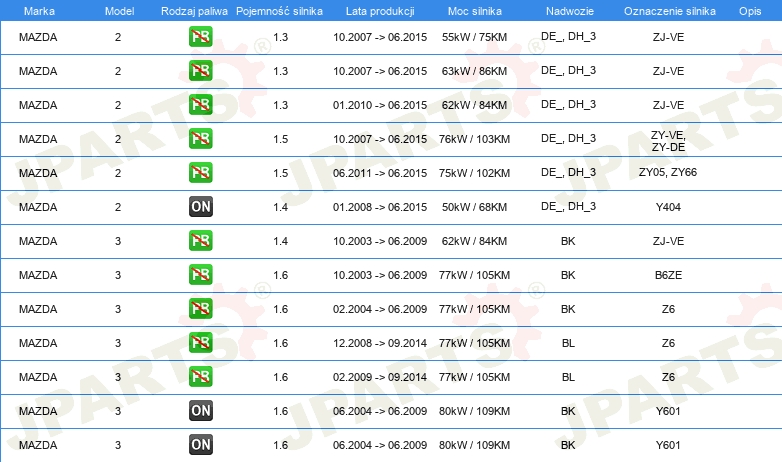This screenshot has height=462, width=782.
Task: Click the Model column header
Action: coord(119,11)
